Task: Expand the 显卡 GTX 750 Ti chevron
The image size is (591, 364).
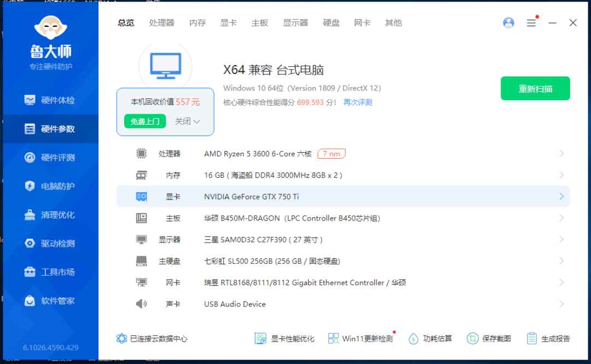Action: click(x=561, y=197)
